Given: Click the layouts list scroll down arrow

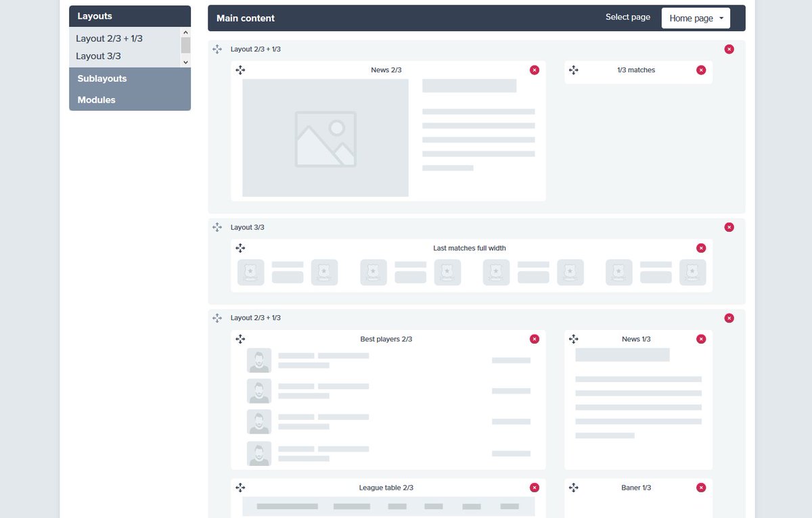Looking at the screenshot, I should [x=185, y=62].
